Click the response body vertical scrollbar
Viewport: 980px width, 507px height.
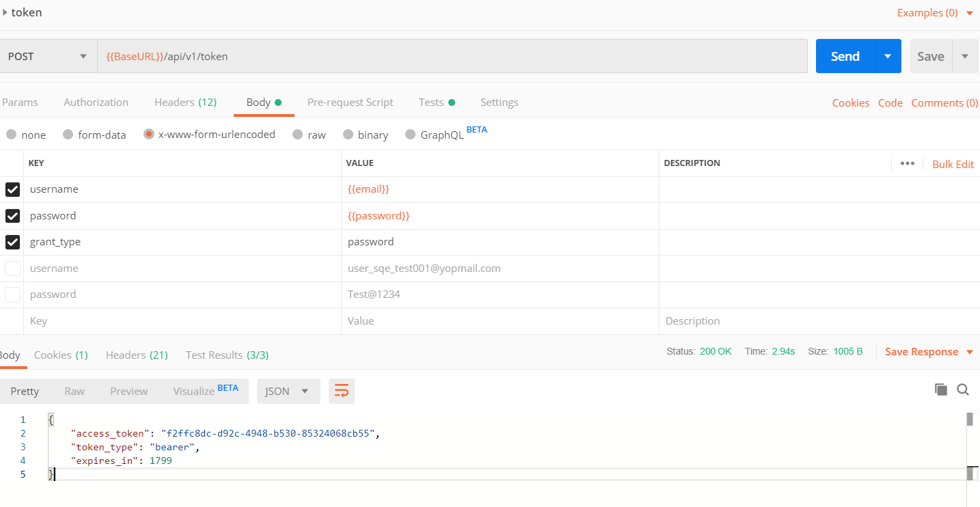[970, 444]
